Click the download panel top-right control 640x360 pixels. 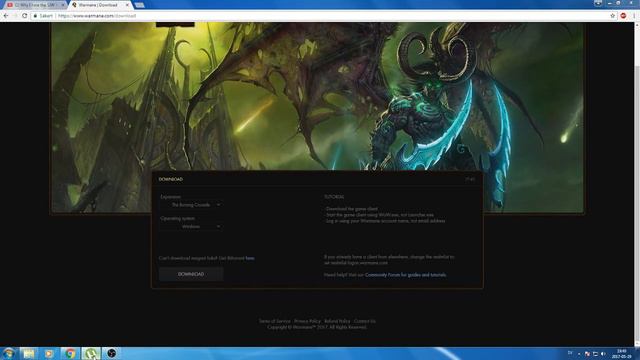click(x=470, y=179)
